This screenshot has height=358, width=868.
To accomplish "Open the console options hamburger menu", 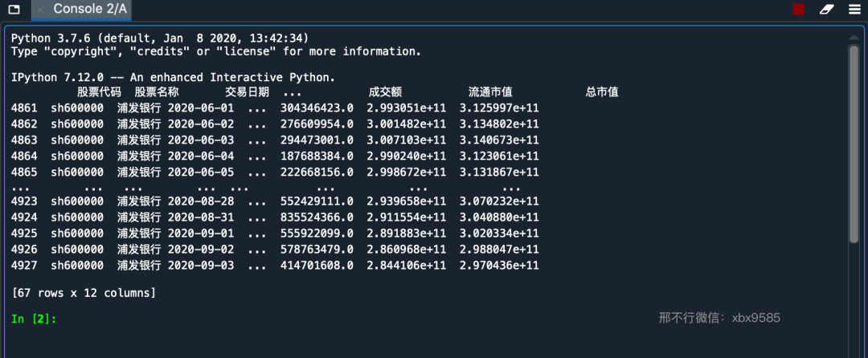I will pyautogui.click(x=854, y=10).
